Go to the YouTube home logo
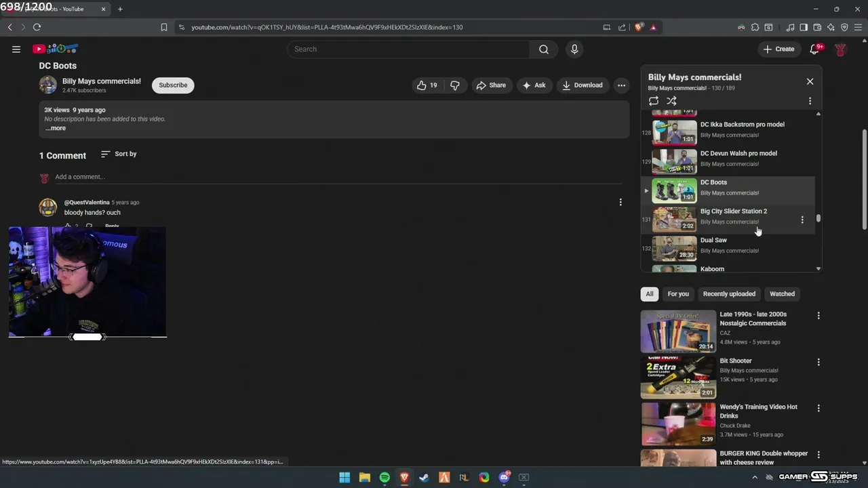868x488 pixels. (x=56, y=49)
